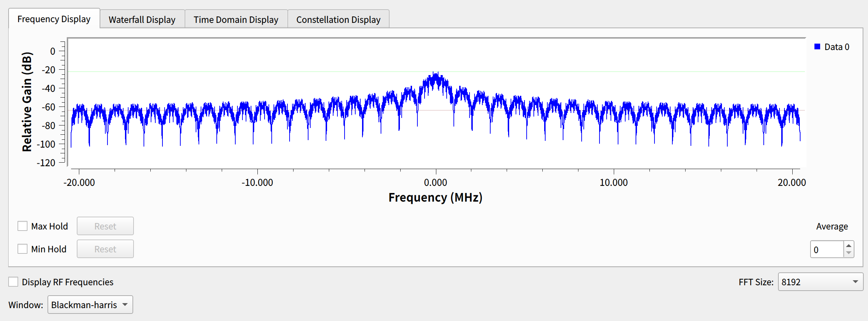Increase Average with the up arrow
Image resolution: width=868 pixels, height=321 pixels.
click(x=849, y=246)
